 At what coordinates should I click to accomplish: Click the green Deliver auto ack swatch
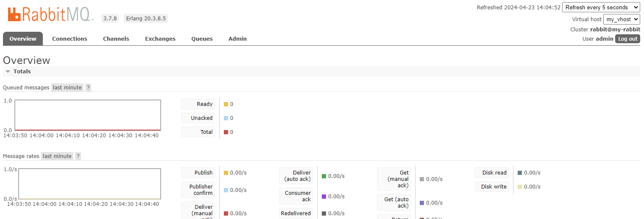point(324,176)
